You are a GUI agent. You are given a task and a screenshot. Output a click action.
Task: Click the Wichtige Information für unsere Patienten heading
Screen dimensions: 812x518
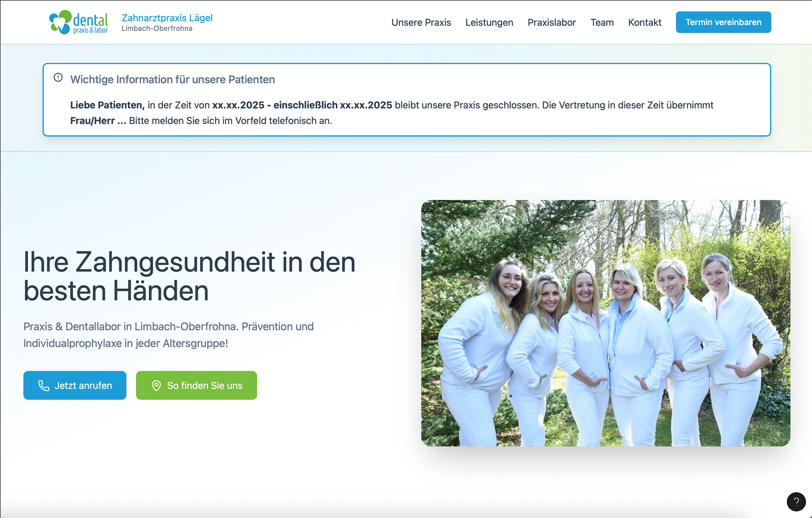point(173,80)
